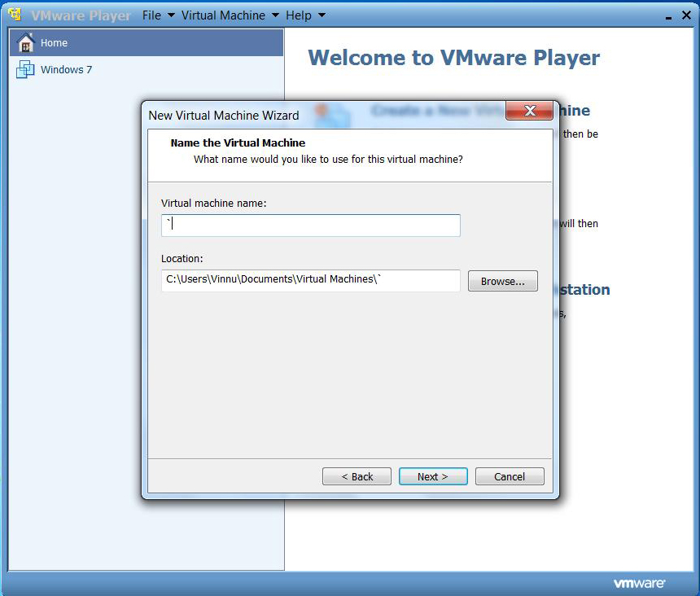Expand the Virtual Machine menu arrow
The image size is (700, 596).
[x=275, y=15]
